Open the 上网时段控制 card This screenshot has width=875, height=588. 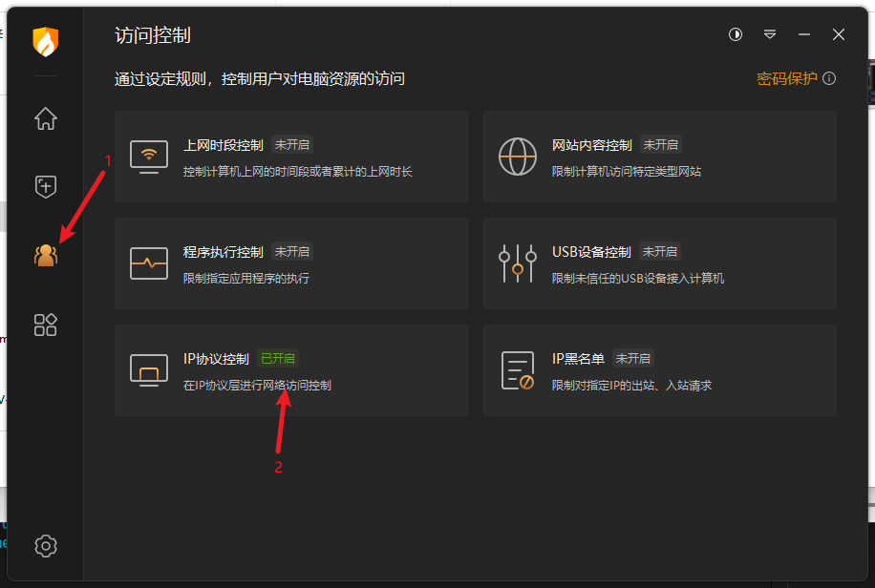pyautogui.click(x=290, y=157)
